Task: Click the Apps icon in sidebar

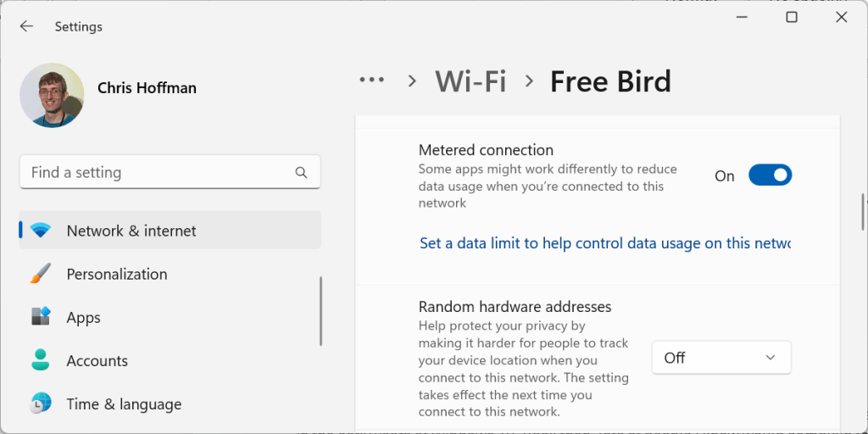Action: [x=41, y=317]
